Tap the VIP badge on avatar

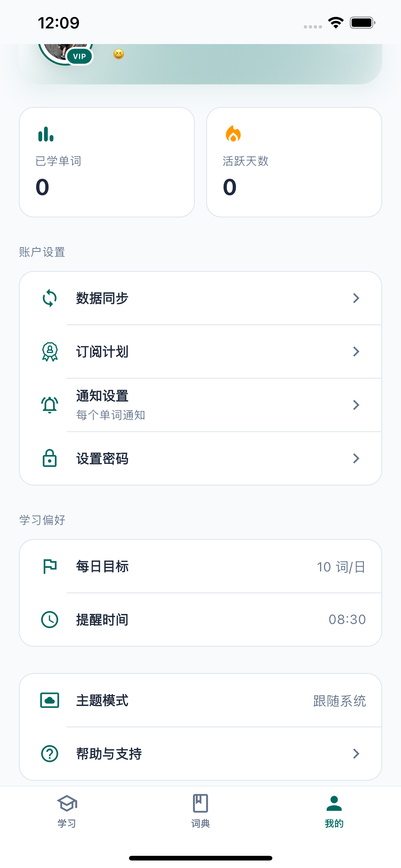79,56
